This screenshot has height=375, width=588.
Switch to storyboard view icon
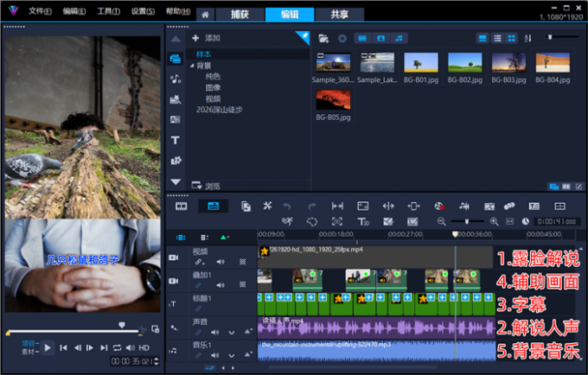point(181,206)
